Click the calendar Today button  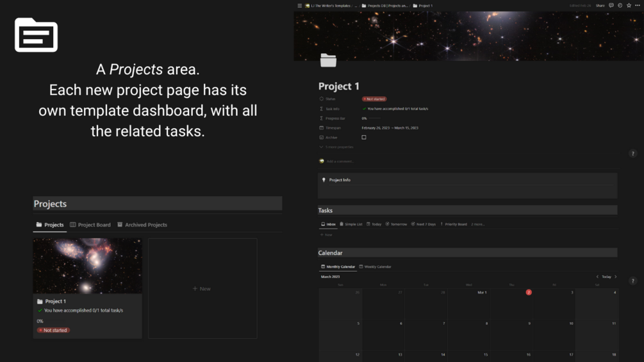(606, 277)
